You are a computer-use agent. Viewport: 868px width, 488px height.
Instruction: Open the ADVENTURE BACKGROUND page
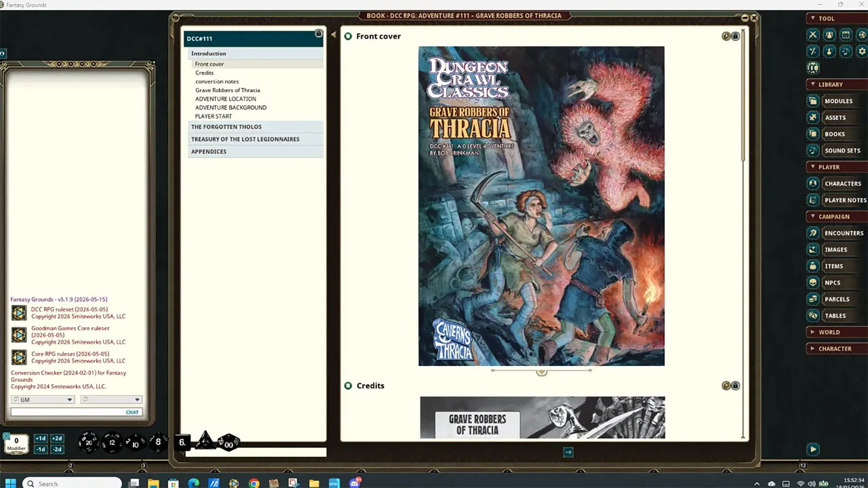(231, 108)
